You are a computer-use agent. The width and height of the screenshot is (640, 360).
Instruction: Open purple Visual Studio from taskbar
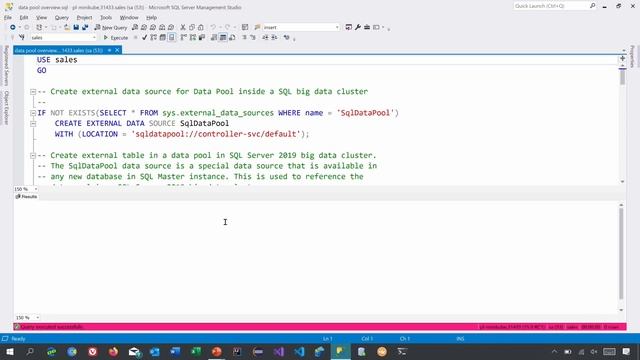(x=279, y=351)
